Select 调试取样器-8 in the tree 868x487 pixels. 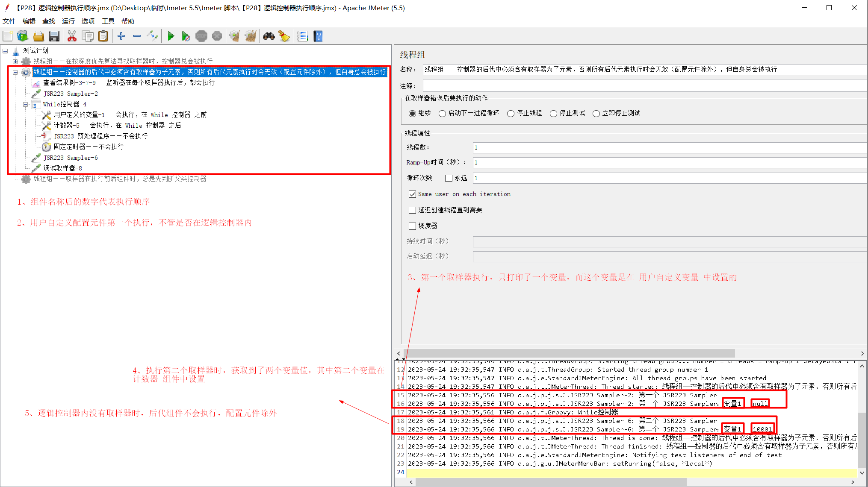[62, 168]
